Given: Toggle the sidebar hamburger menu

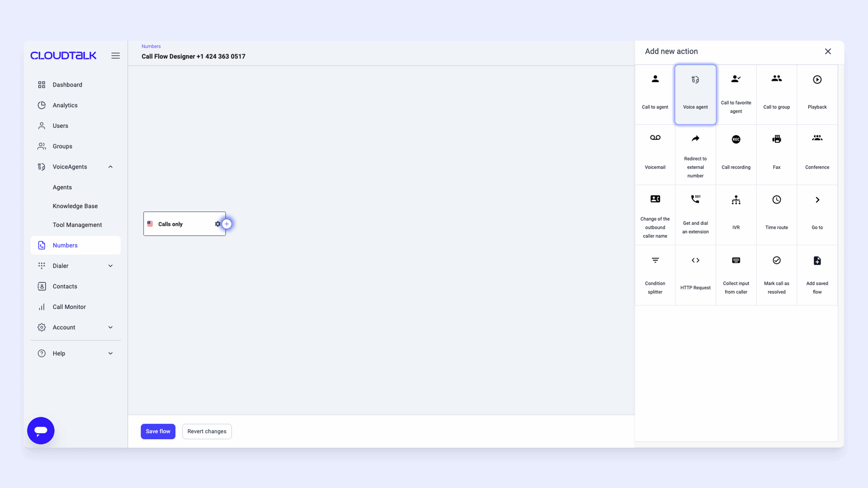Looking at the screenshot, I should pyautogui.click(x=115, y=56).
